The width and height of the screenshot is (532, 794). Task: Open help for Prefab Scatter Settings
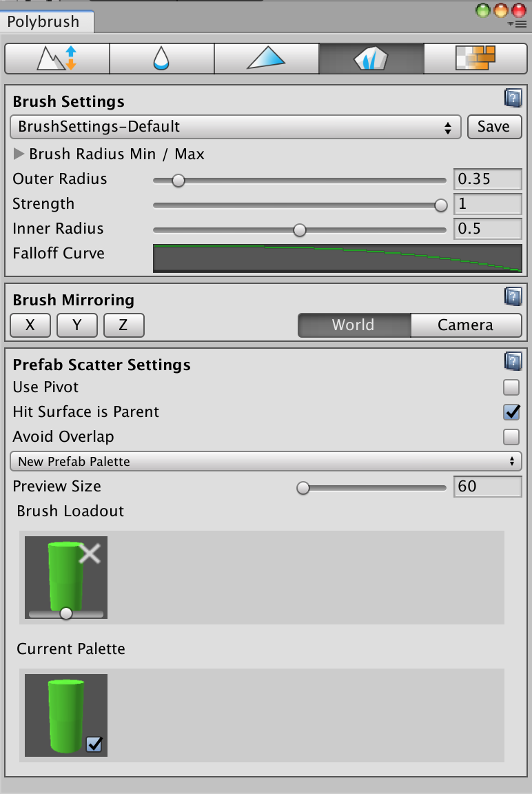pos(513,361)
